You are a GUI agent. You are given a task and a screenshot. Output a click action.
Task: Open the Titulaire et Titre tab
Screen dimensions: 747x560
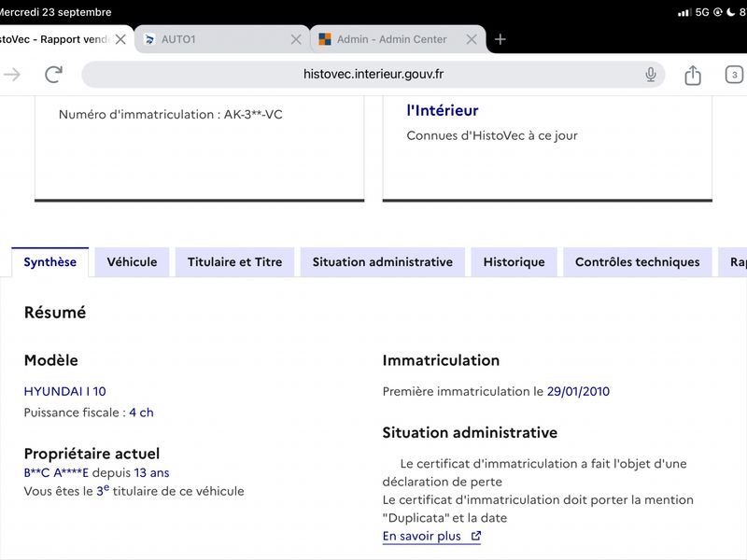tap(235, 262)
